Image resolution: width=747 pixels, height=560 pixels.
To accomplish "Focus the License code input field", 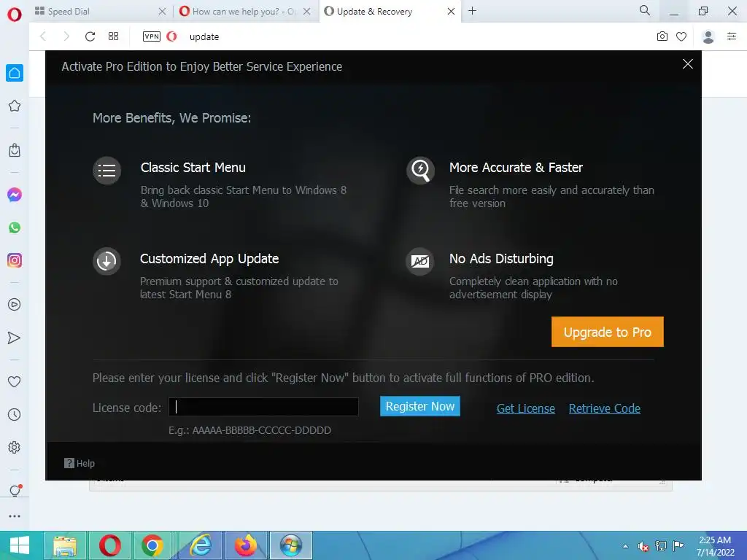I will 263,407.
